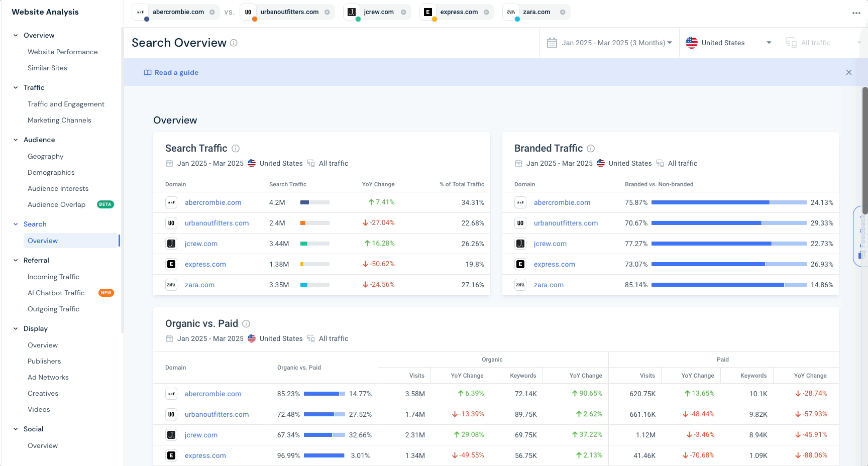Collapse the Audience sidebar section

point(16,140)
